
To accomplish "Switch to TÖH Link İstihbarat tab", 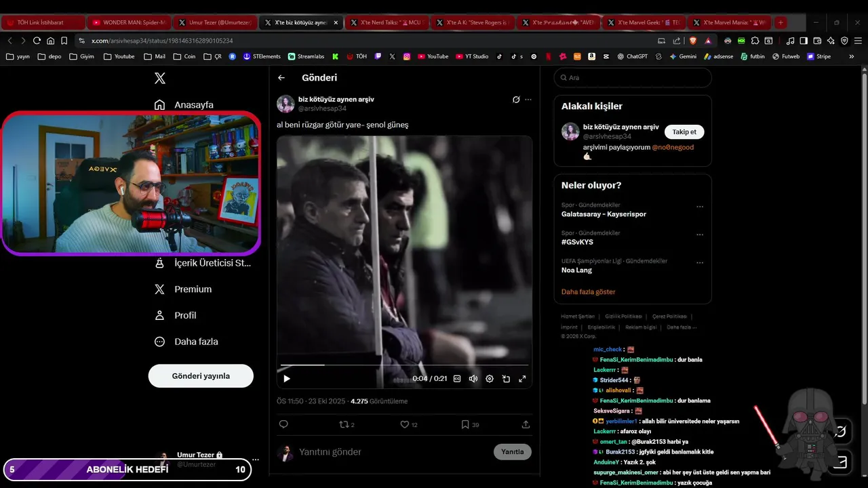I will coord(43,22).
